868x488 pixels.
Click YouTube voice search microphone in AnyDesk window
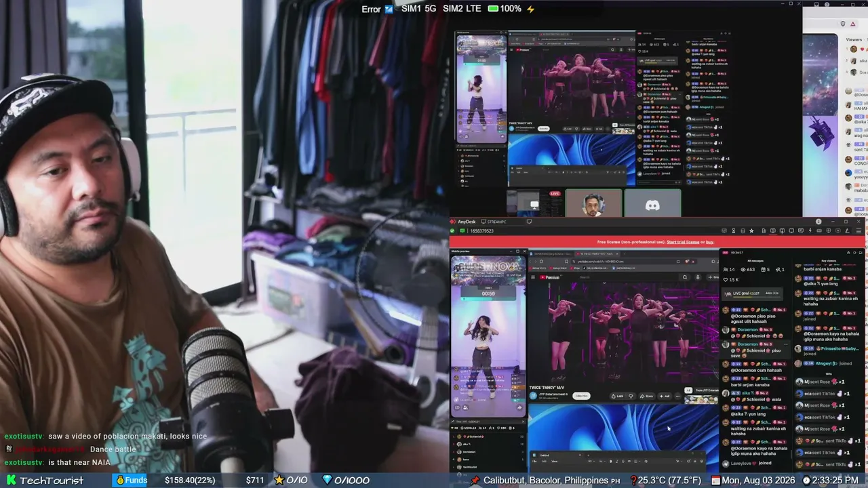(x=697, y=277)
